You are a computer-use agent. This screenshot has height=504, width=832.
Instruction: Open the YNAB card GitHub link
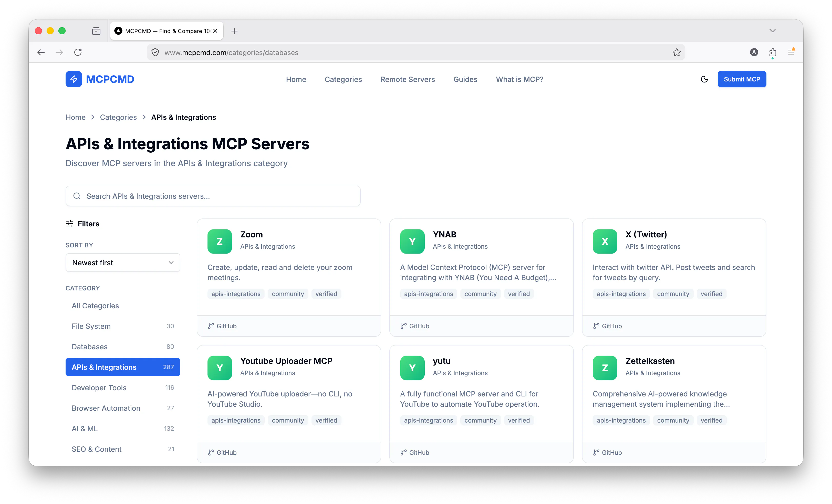[415, 326]
